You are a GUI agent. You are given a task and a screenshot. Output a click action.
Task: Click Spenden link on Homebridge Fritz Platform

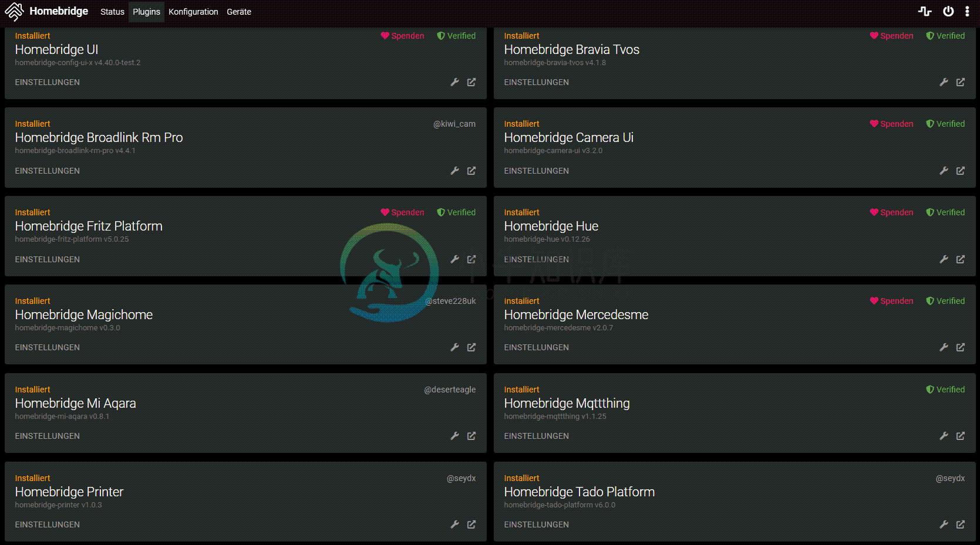[402, 212]
